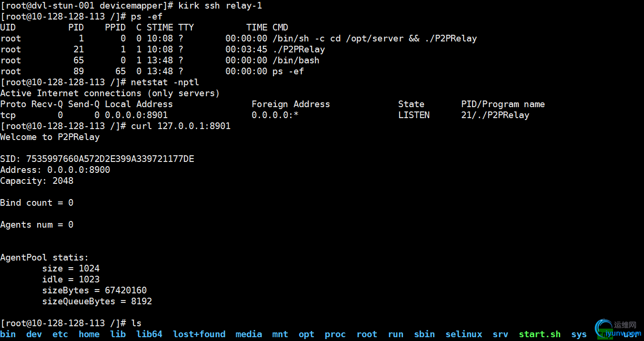This screenshot has width=644, height=341.
Task: Click the 'bin' directory in ls output
Action: tap(8, 334)
